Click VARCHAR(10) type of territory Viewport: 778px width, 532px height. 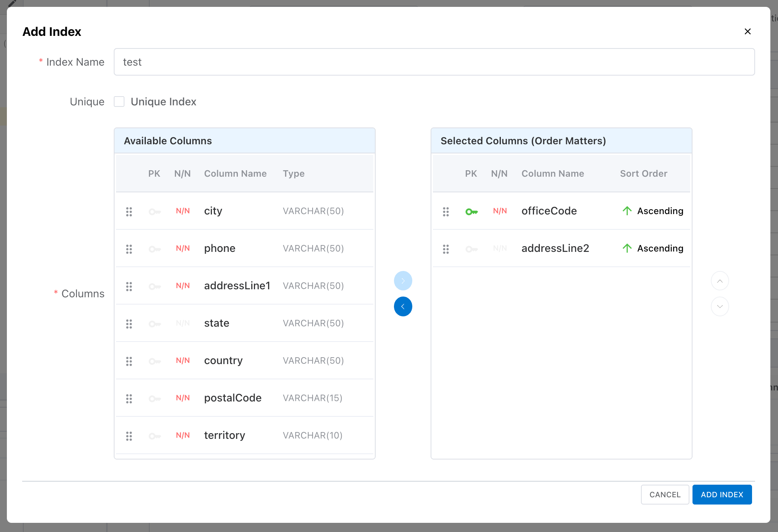tap(312, 435)
